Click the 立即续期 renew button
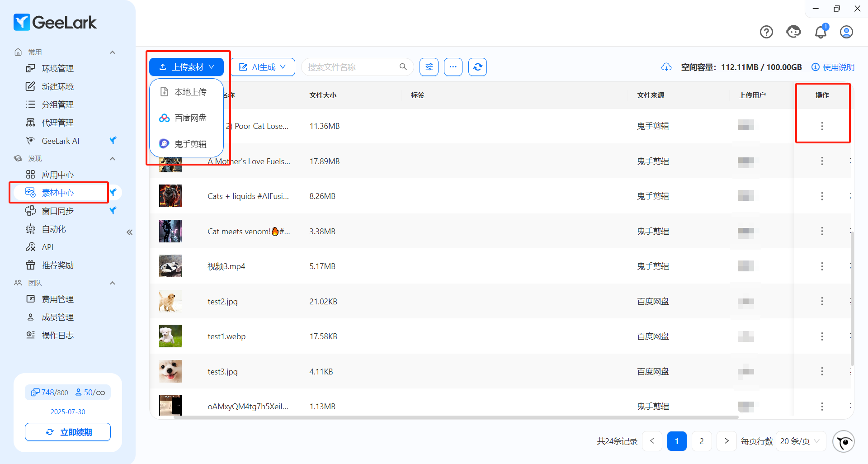 68,432
